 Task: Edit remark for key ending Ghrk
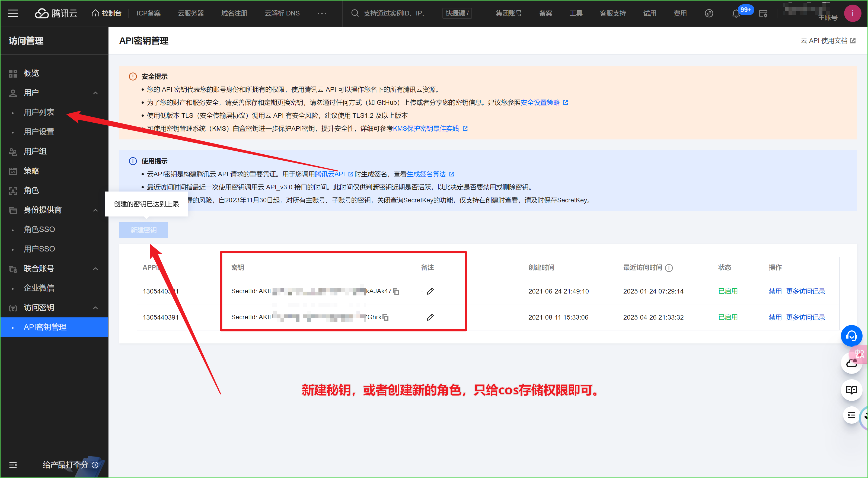[430, 317]
